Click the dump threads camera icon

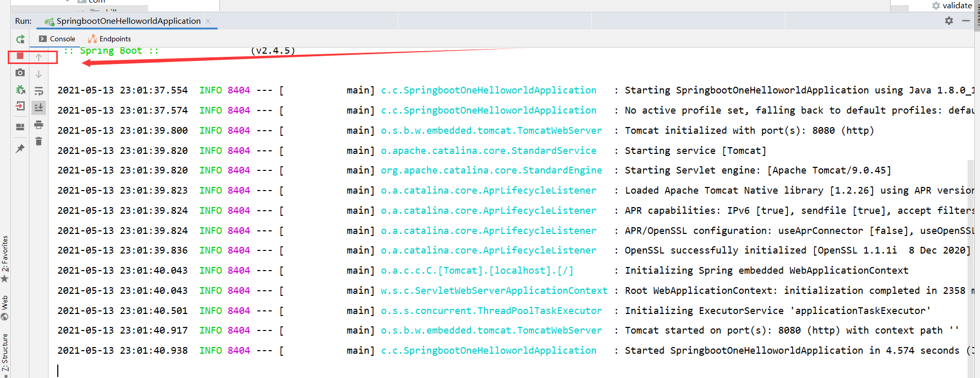pyautogui.click(x=20, y=73)
